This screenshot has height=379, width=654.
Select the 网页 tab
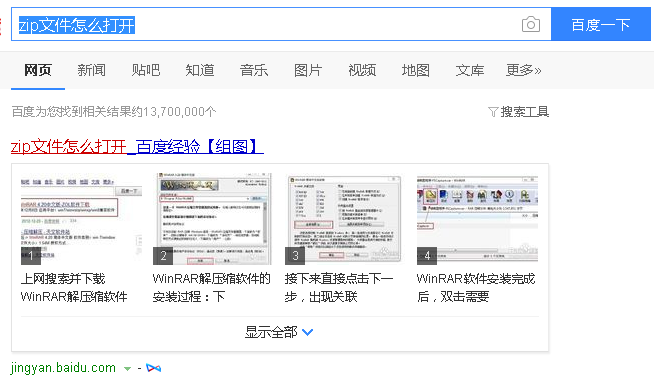point(38,70)
